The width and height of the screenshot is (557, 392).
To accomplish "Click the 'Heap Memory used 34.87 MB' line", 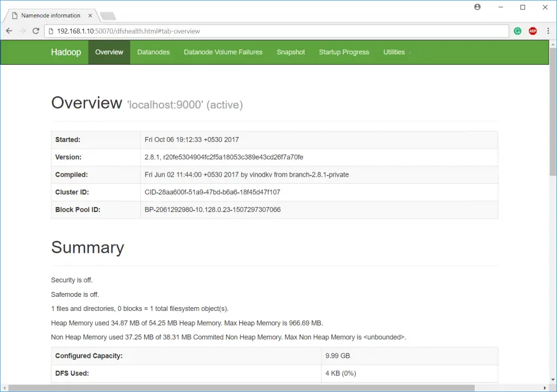I will [x=187, y=323].
